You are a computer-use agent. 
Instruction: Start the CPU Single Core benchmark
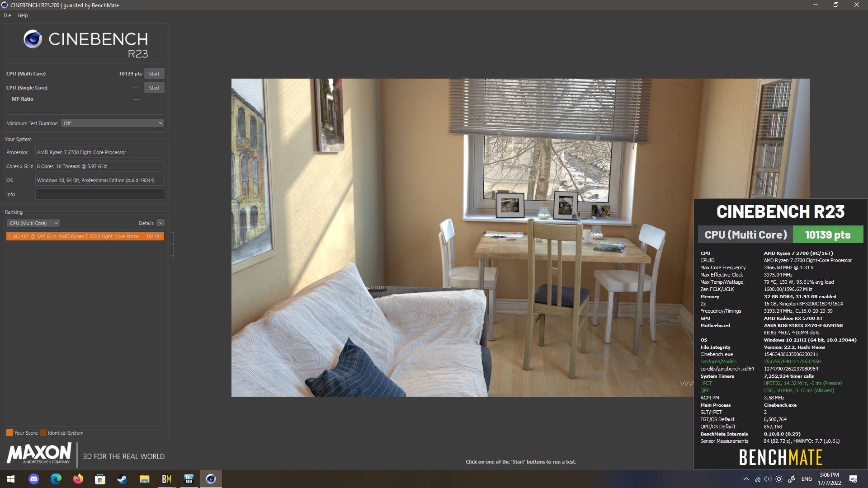click(154, 88)
